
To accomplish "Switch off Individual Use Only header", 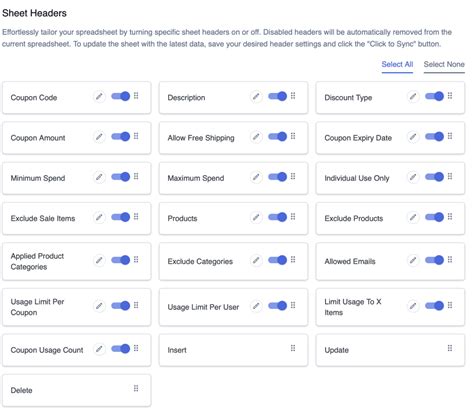I will coord(434,177).
